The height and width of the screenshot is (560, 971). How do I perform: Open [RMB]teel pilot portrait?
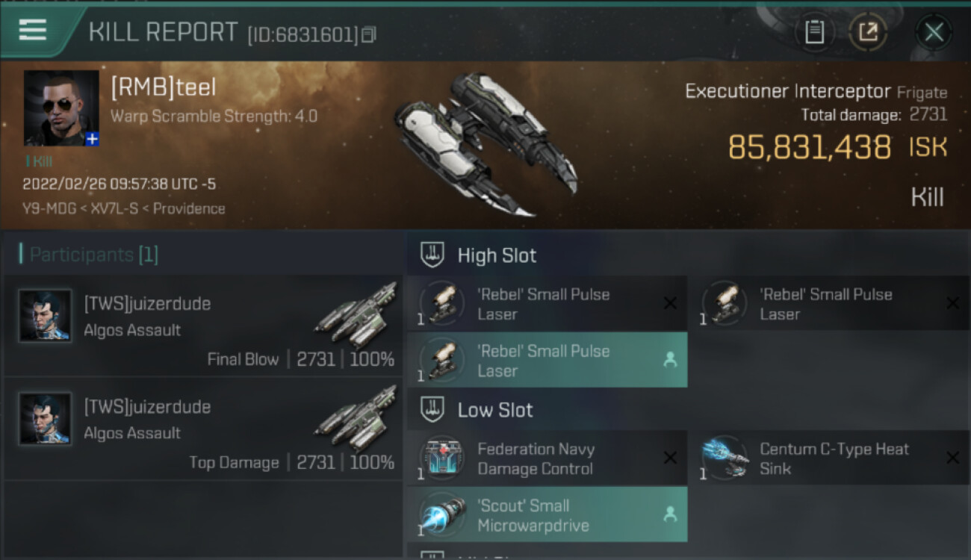pyautogui.click(x=61, y=108)
